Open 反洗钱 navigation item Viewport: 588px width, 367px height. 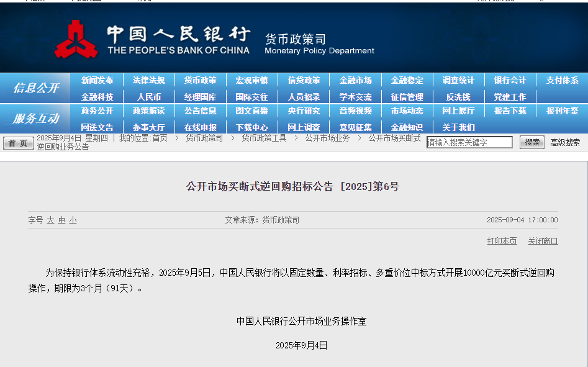pos(458,97)
